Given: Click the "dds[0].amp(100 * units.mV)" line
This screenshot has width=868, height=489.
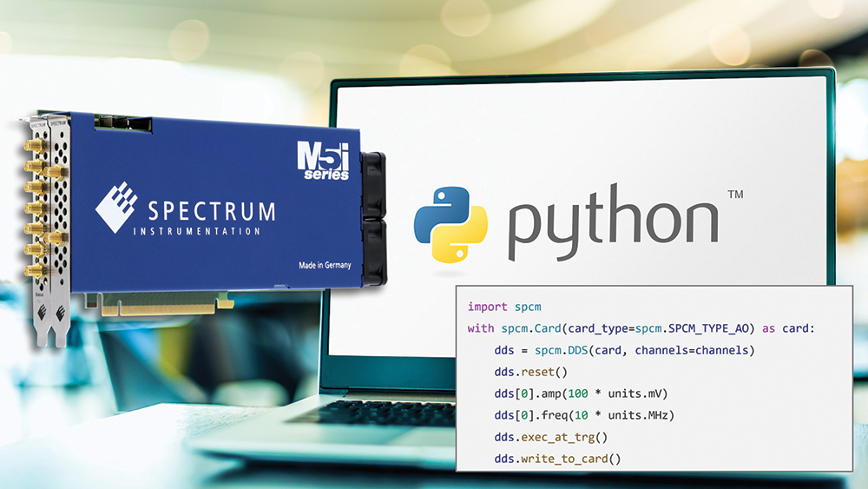Looking at the screenshot, I should 582,393.
